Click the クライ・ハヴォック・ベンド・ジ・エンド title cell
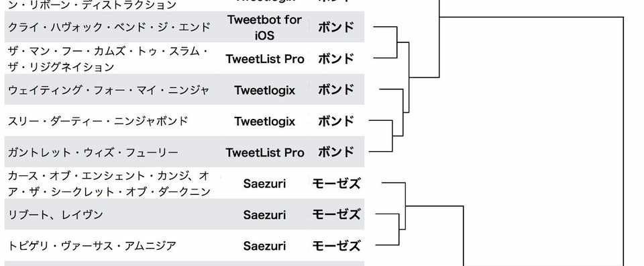The width and height of the screenshot is (644, 266). [x=109, y=27]
